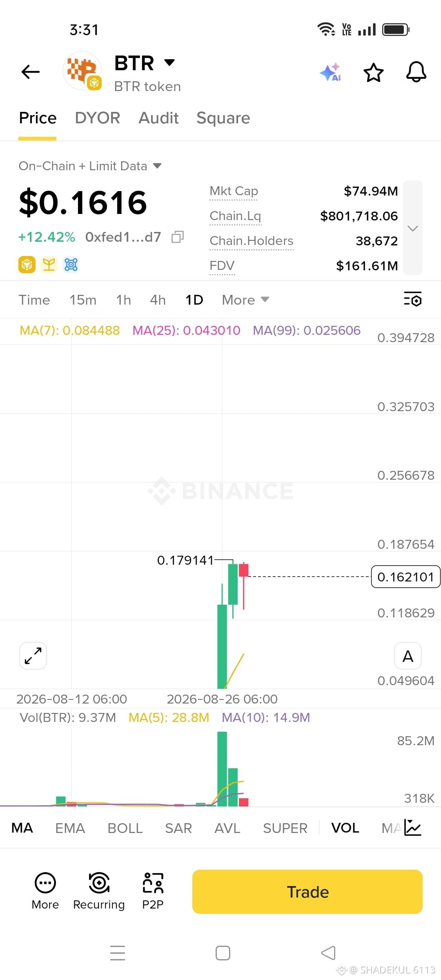
Task: Toggle the BOLL indicator
Action: [125, 828]
